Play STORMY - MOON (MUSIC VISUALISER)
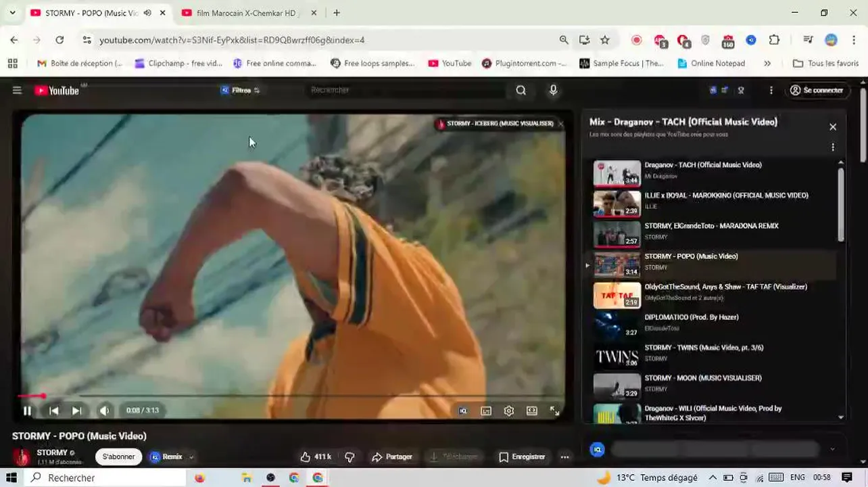This screenshot has height=487, width=868. point(713,385)
